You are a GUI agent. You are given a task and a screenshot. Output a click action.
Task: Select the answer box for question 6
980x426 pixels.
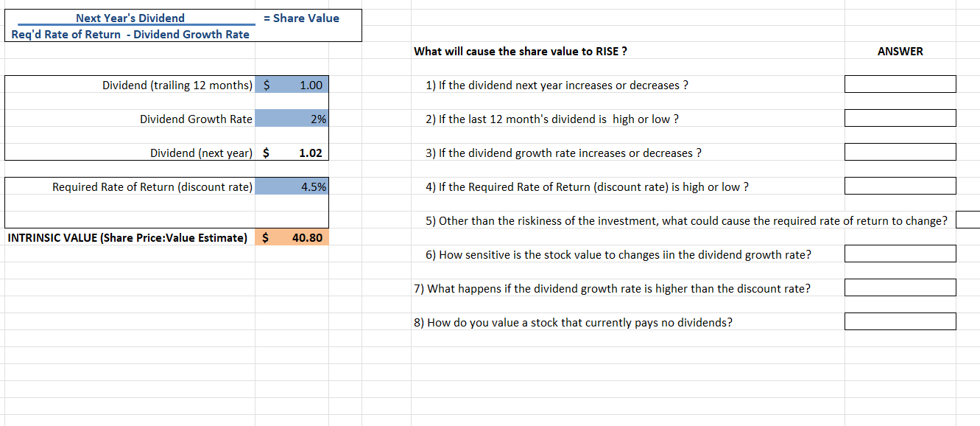[900, 253]
